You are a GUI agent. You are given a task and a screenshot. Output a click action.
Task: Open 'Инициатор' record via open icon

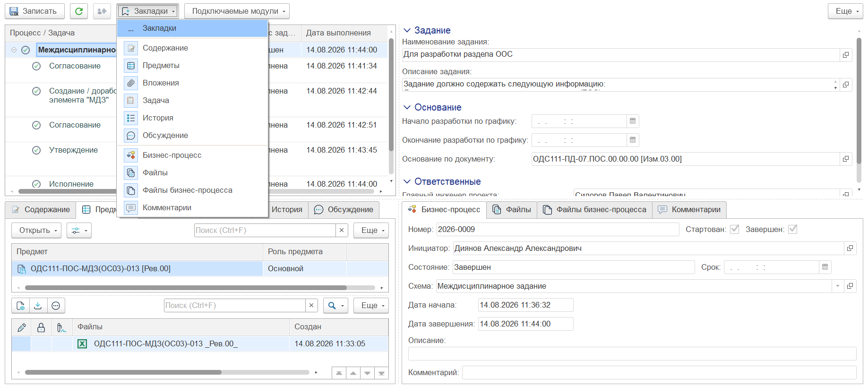coord(850,248)
